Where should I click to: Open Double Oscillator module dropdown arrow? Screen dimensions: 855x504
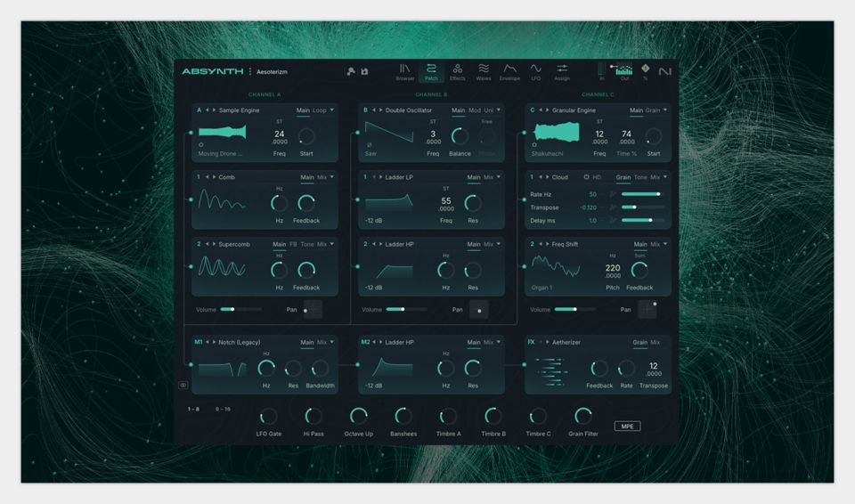point(500,110)
